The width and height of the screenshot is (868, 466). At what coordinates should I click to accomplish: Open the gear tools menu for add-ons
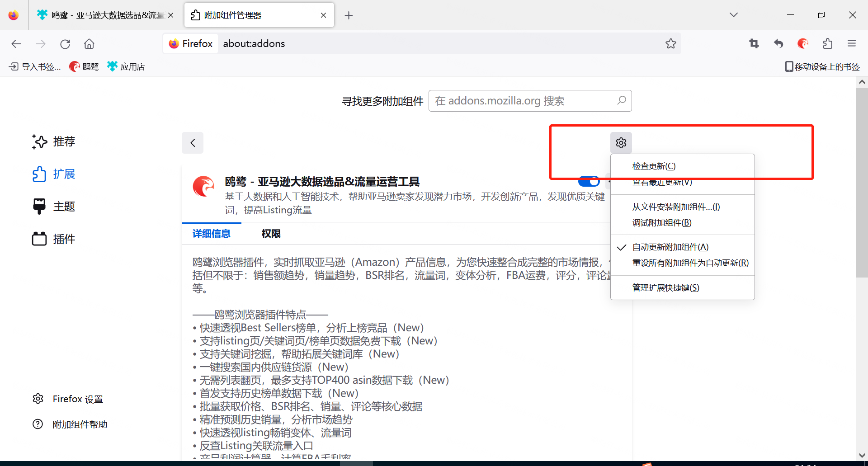pyautogui.click(x=621, y=143)
